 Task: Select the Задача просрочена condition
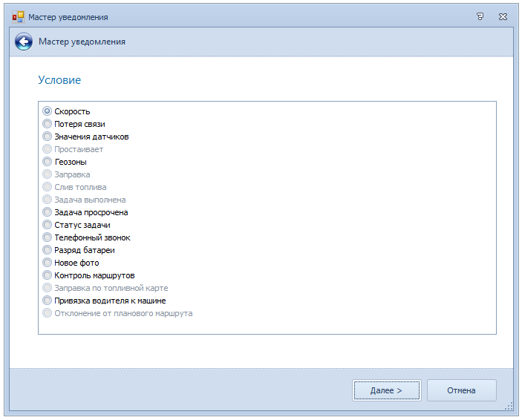coord(48,212)
